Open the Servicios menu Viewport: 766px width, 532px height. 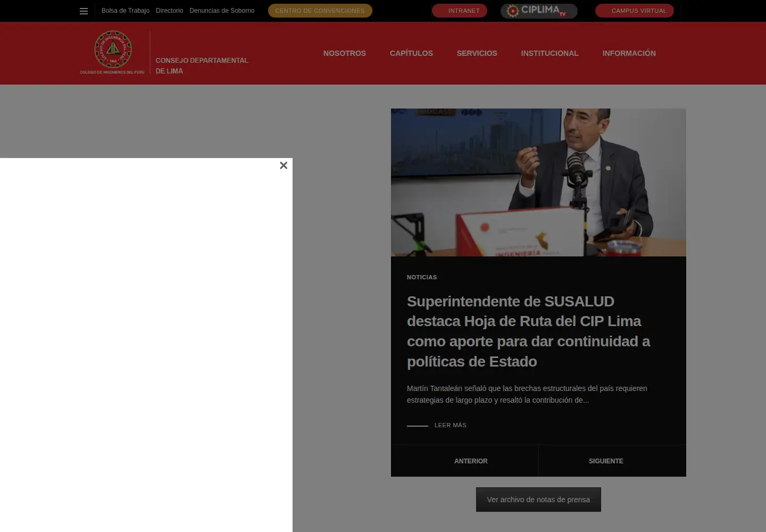[x=477, y=53]
